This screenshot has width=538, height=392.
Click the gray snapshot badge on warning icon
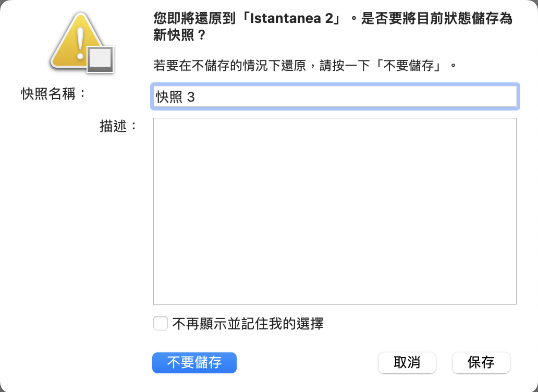(100, 59)
